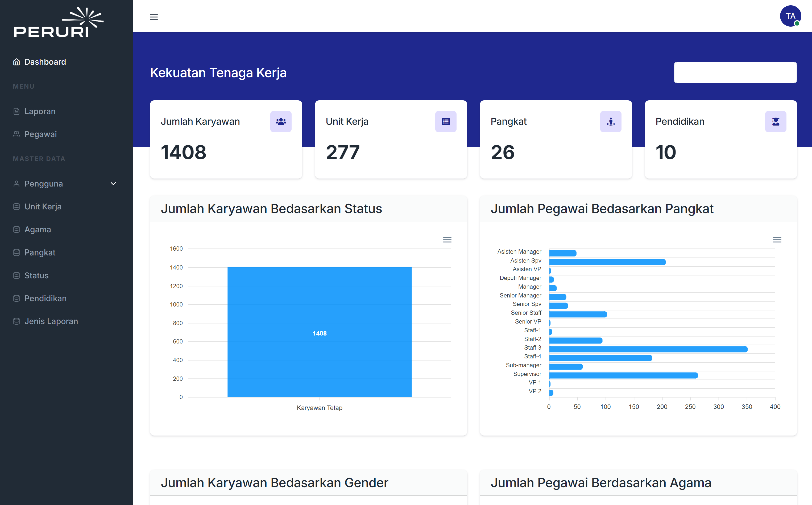Open the Status master data link
Viewport: 812px width, 505px height.
tap(36, 276)
